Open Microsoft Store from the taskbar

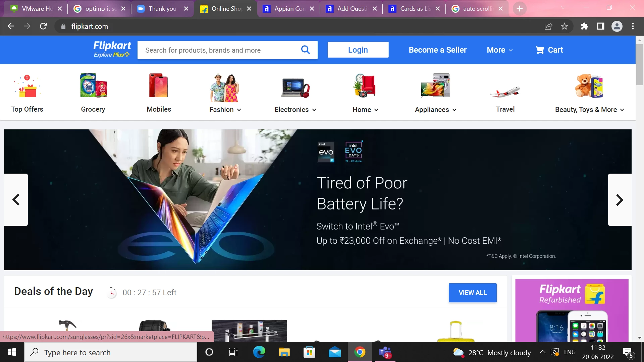309,352
